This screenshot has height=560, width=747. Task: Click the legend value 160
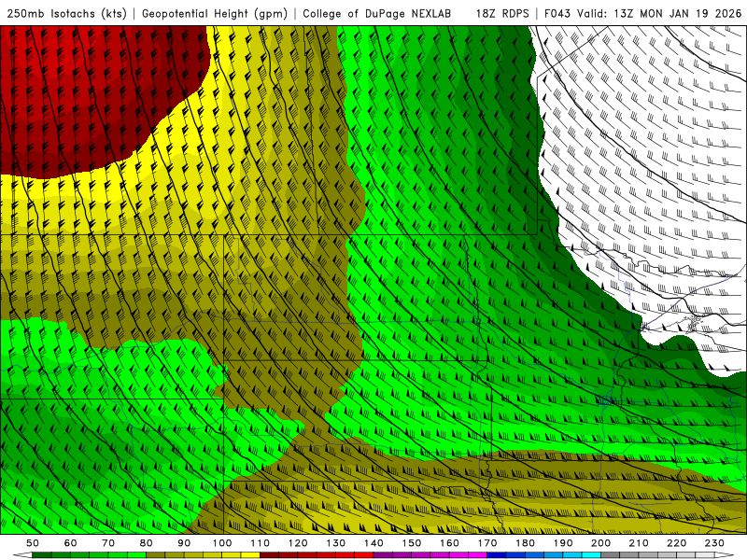pos(449,543)
